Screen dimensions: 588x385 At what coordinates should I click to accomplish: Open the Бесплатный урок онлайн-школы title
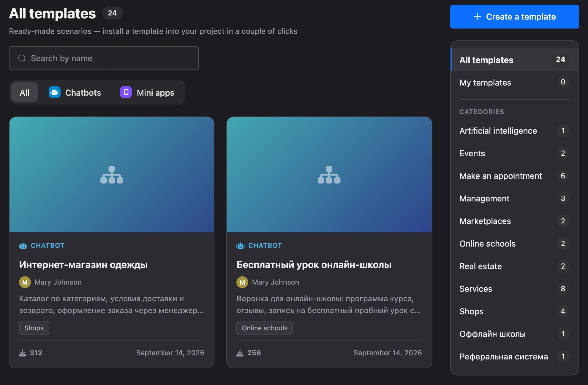click(314, 265)
